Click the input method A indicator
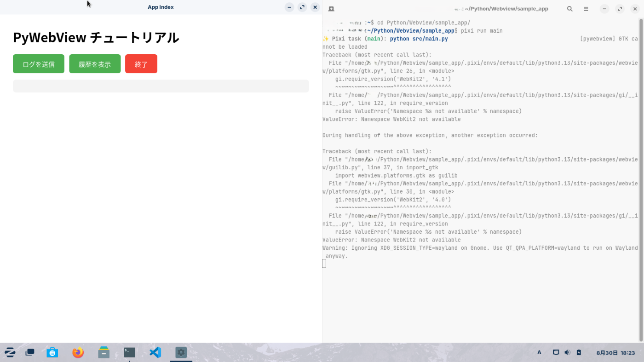The image size is (644, 362). (x=540, y=352)
